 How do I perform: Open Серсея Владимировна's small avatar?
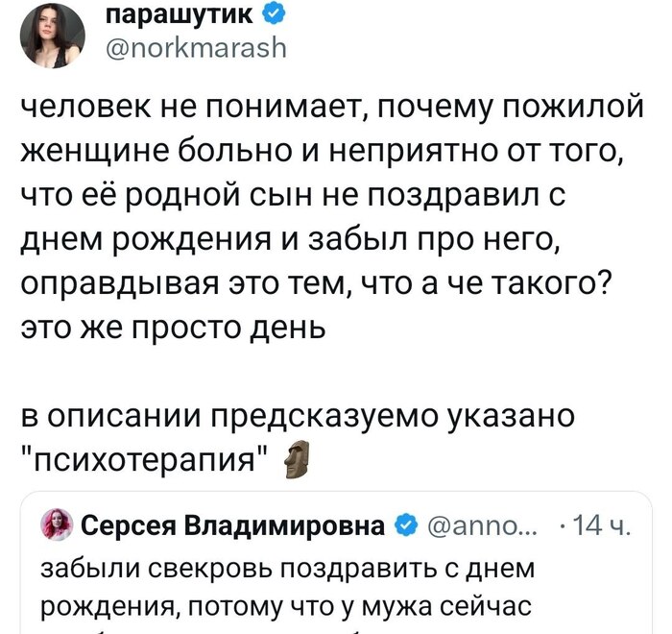(56, 525)
